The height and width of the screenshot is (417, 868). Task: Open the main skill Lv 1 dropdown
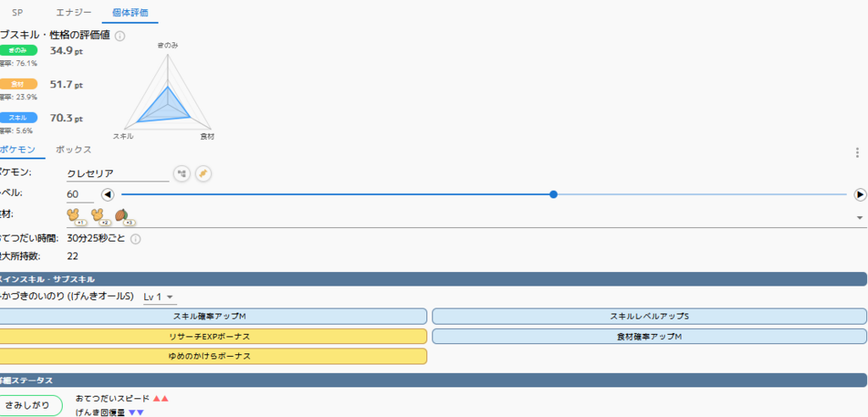(159, 297)
